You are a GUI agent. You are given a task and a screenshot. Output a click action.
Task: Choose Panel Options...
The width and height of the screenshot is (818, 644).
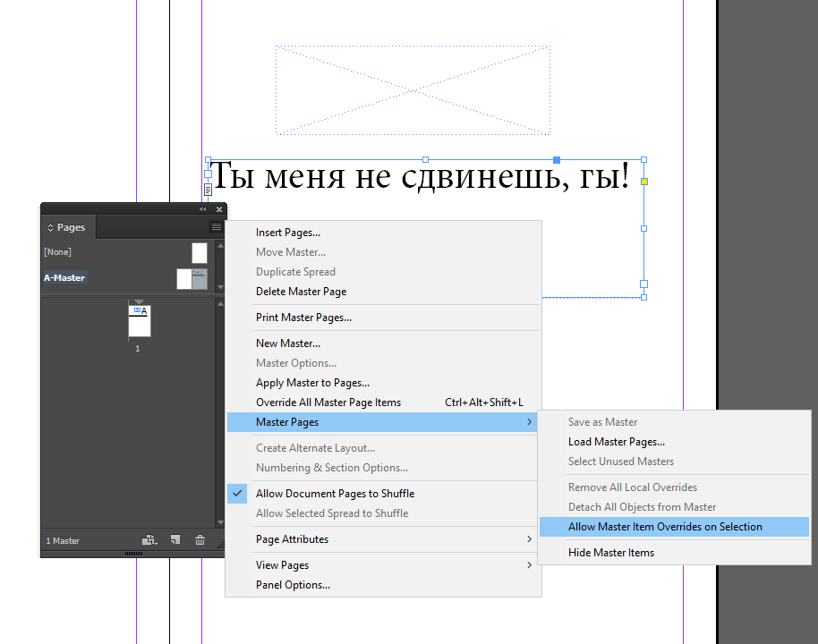383,585
